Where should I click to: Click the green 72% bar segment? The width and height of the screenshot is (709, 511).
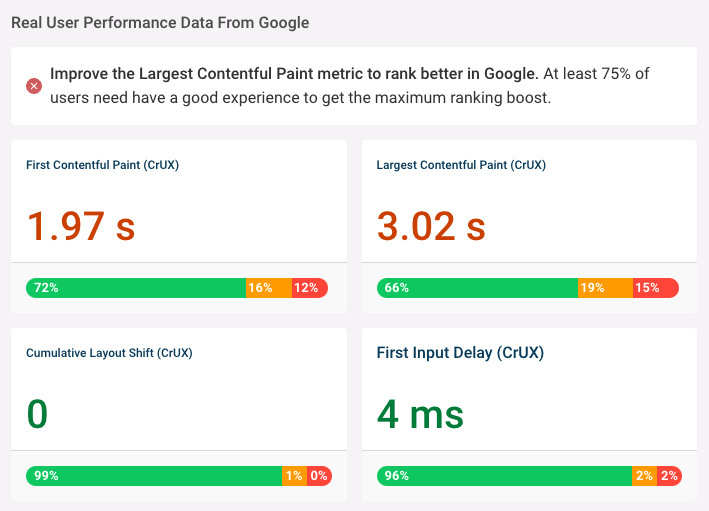click(136, 288)
